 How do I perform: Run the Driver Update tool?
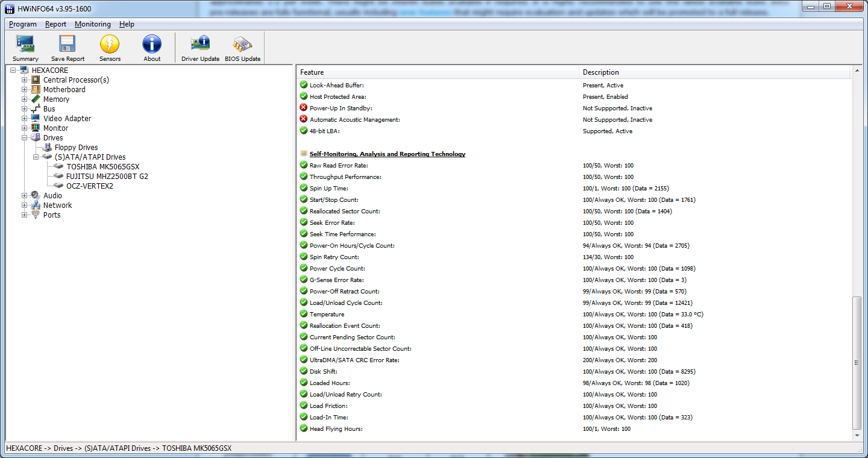point(200,43)
